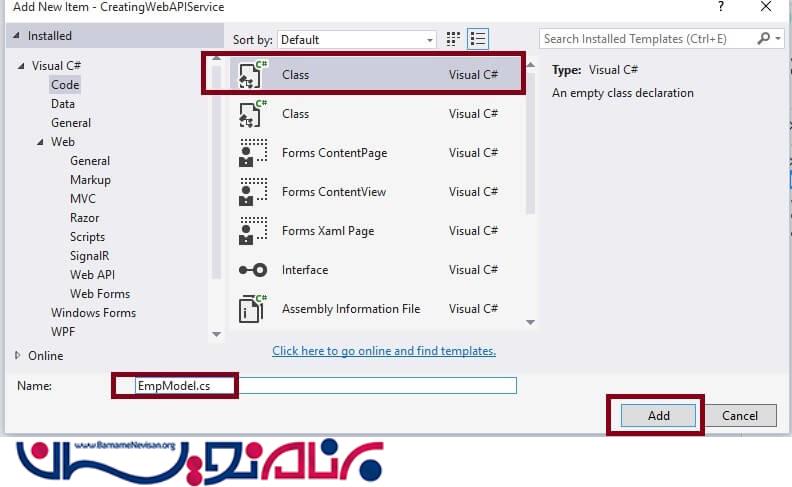This screenshot has height=487, width=792.
Task: Select the MVC category
Action: 83,199
